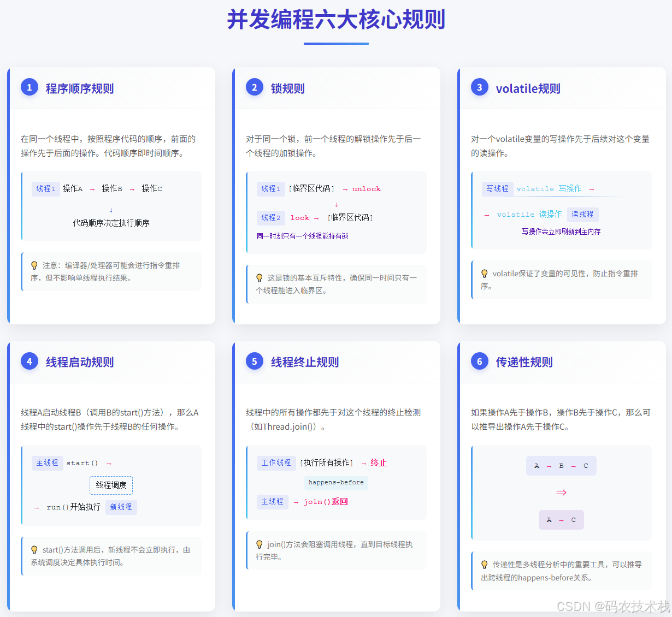Click the numbered badge 3 on volatile规则 card
This screenshot has width=672, height=617.
coord(479,87)
